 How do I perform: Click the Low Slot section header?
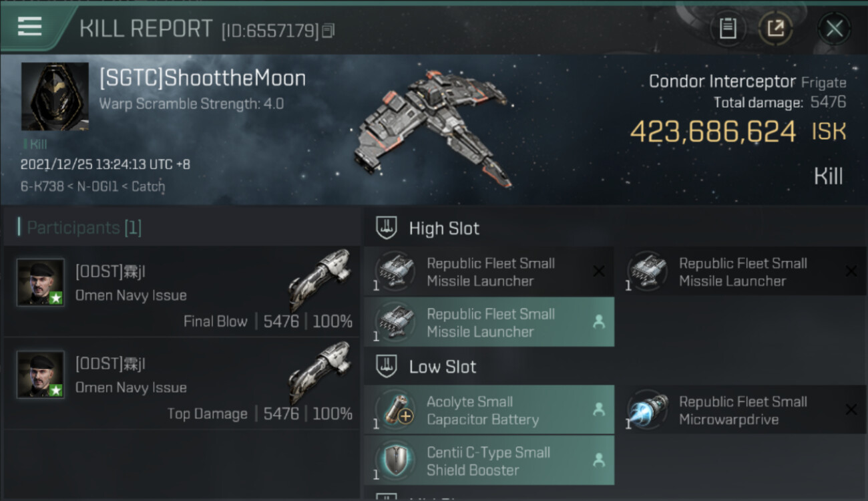point(442,367)
